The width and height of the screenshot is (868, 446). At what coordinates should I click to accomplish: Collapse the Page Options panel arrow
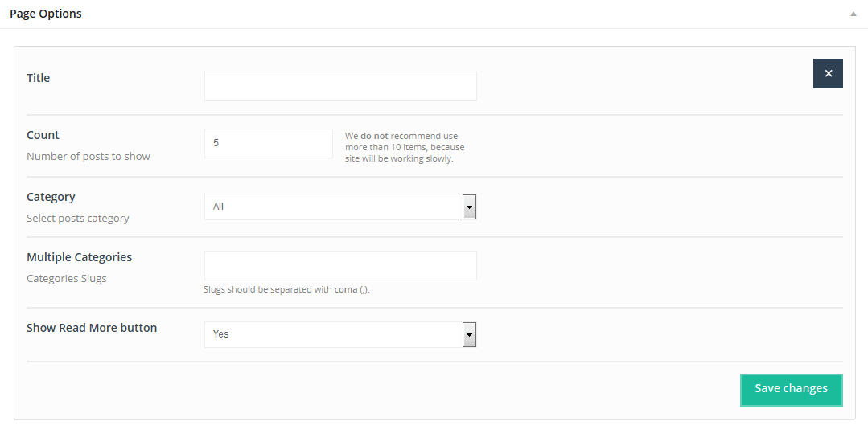(x=853, y=14)
